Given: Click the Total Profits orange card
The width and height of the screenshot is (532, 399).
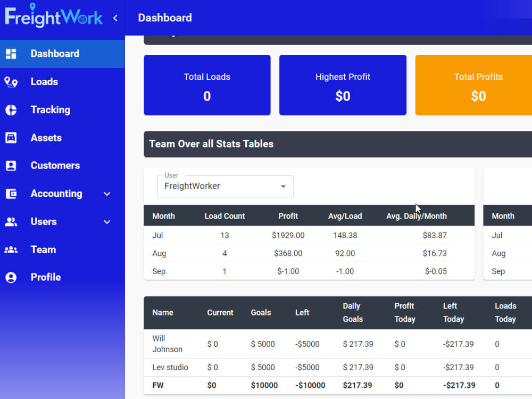Looking at the screenshot, I should point(473,85).
